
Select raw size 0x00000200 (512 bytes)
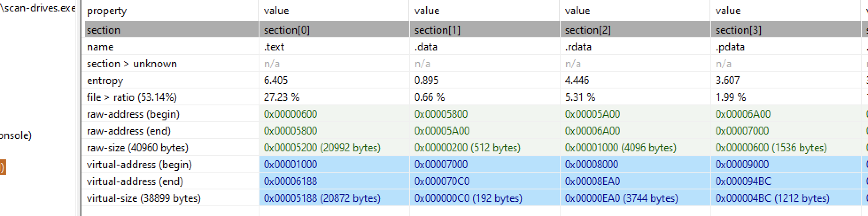click(x=467, y=148)
